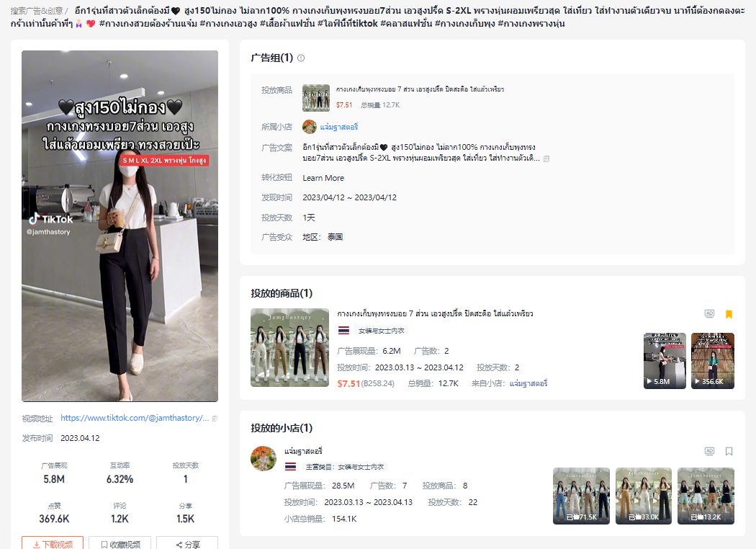Image resolution: width=756 pixels, height=549 pixels.
Task: Open the shop product thumbnail showing 71.5K sold
Action: click(x=581, y=496)
